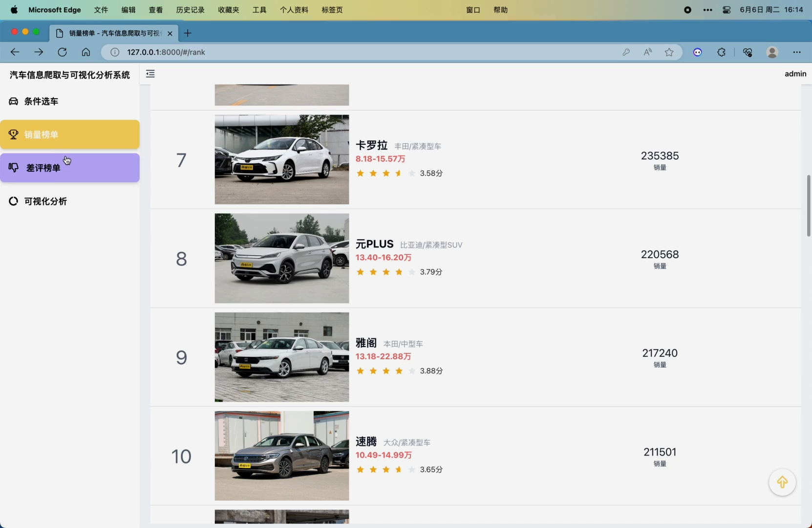Select the 销量榜单 browser tab

114,33
